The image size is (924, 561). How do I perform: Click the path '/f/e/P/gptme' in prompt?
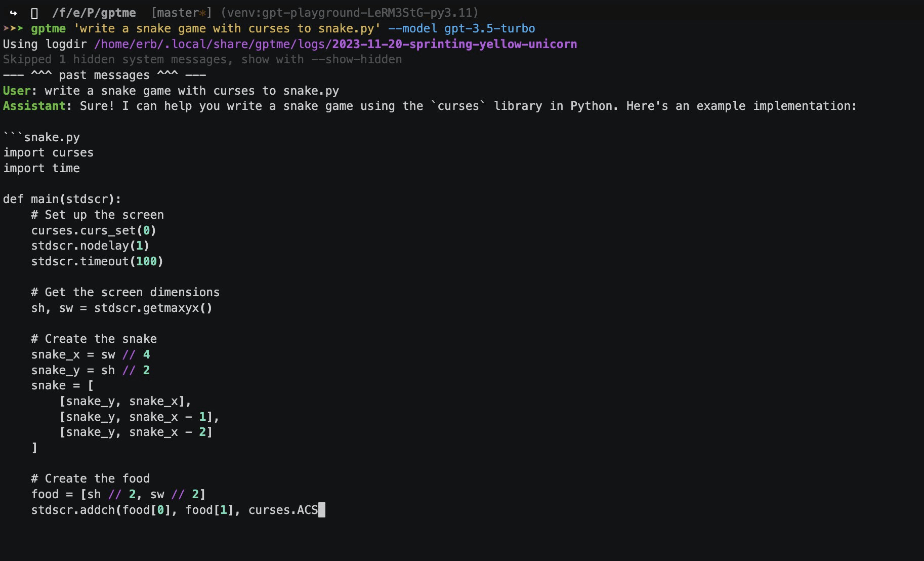(x=94, y=13)
